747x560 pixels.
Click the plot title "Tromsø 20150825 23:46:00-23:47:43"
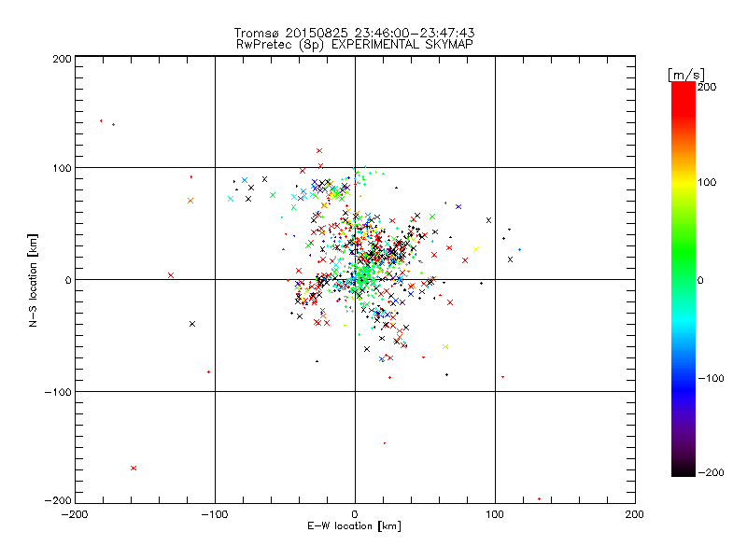click(355, 33)
